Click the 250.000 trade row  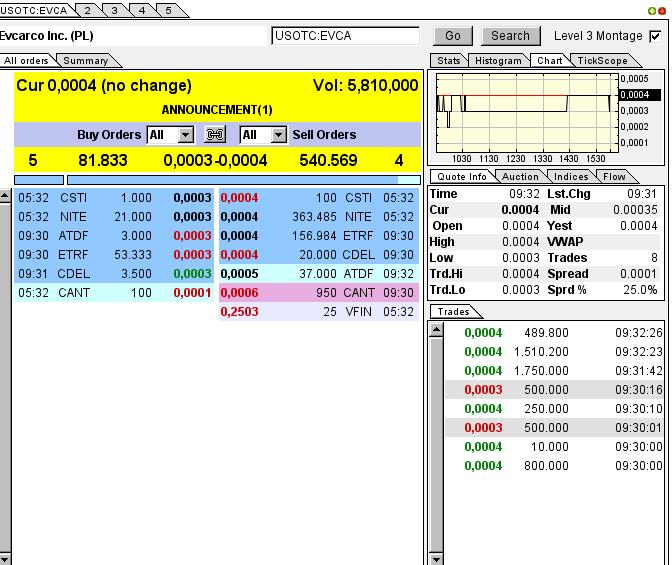[554, 409]
